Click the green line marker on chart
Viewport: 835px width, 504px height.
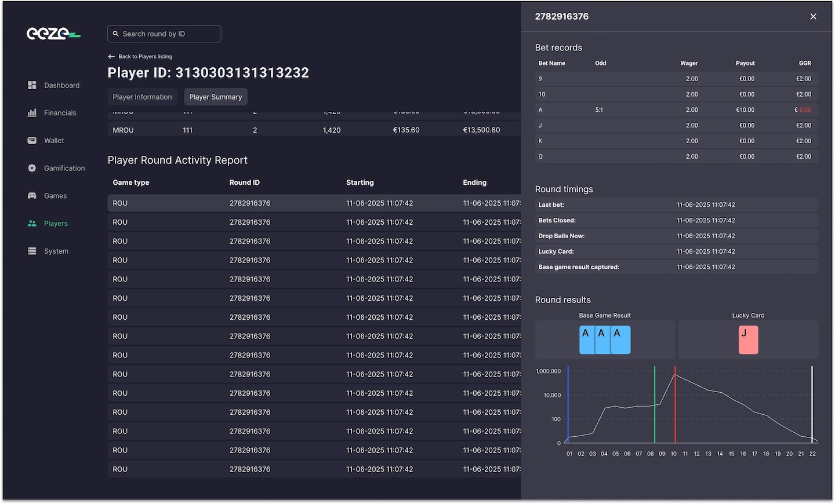pos(655,406)
